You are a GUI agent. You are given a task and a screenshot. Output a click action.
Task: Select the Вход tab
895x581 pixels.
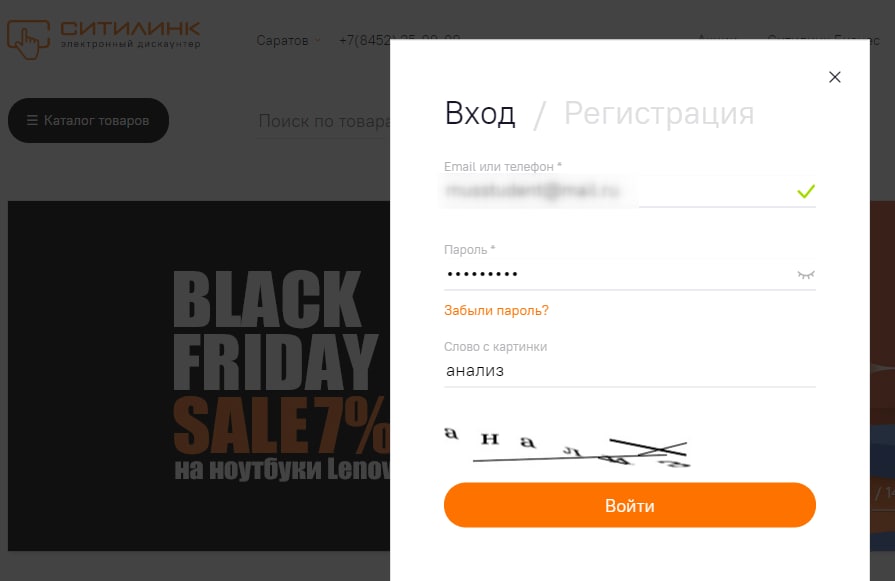click(x=480, y=113)
